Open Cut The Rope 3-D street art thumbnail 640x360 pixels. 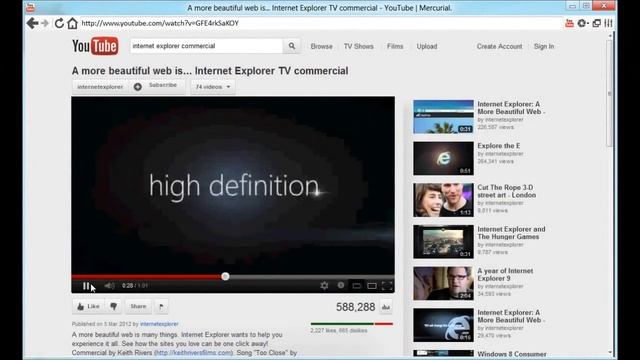pyautogui.click(x=443, y=200)
